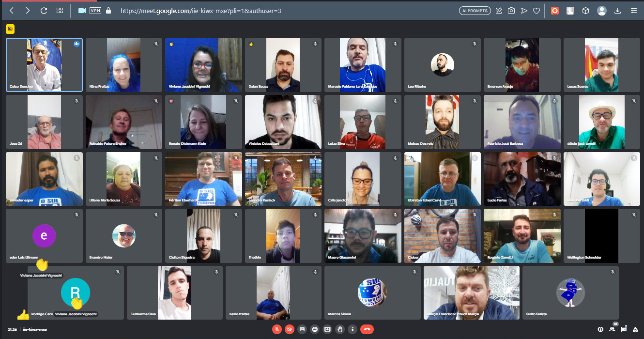This screenshot has height=339, width=644.
Task: Open the activities panel
Action: 635,329
